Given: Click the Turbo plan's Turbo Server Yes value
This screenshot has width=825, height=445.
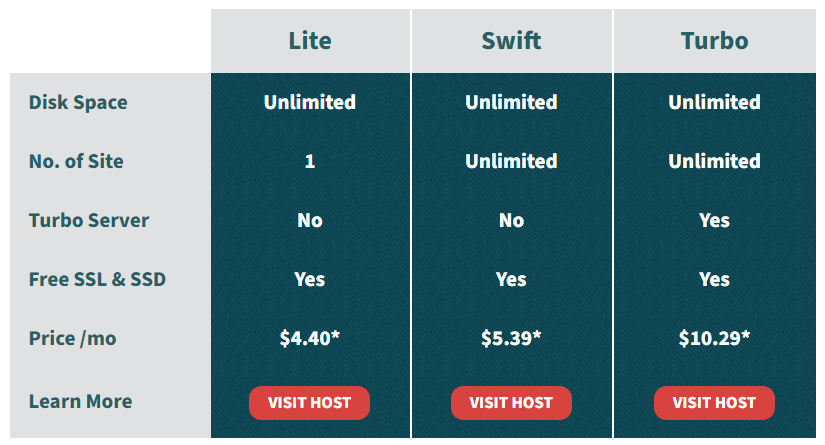Looking at the screenshot, I should (714, 220).
